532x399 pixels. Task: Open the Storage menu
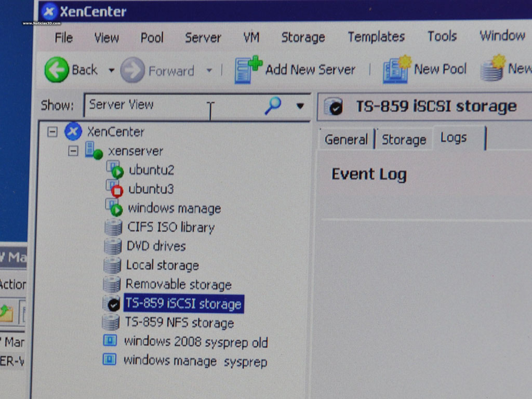pyautogui.click(x=303, y=37)
